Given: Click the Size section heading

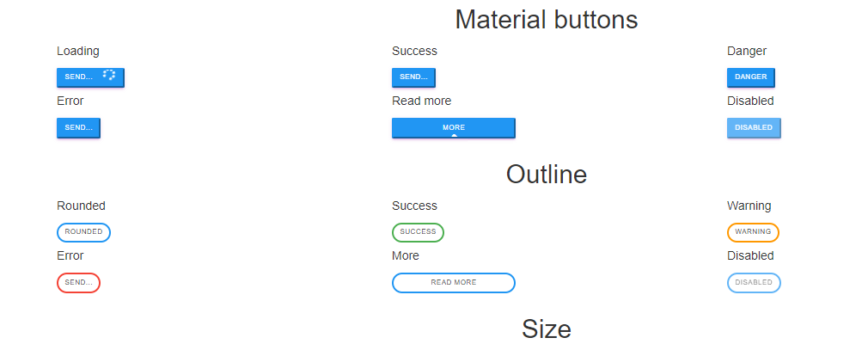Looking at the screenshot, I should 547,329.
